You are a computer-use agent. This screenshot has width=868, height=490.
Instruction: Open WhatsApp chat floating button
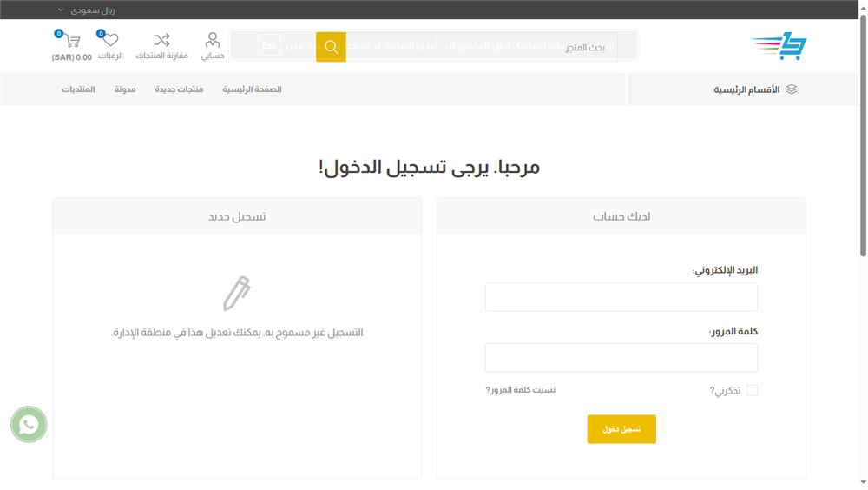coord(29,425)
